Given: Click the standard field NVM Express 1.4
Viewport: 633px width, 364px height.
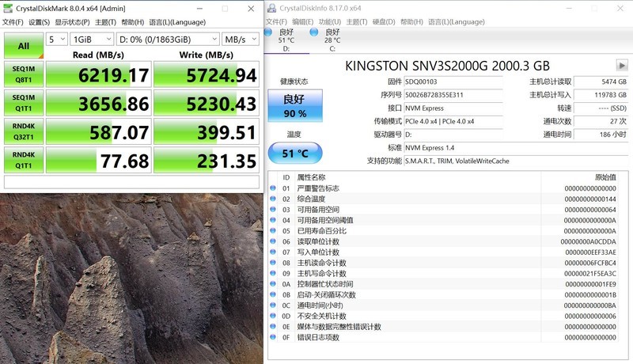Looking at the screenshot, I should click(516, 148).
